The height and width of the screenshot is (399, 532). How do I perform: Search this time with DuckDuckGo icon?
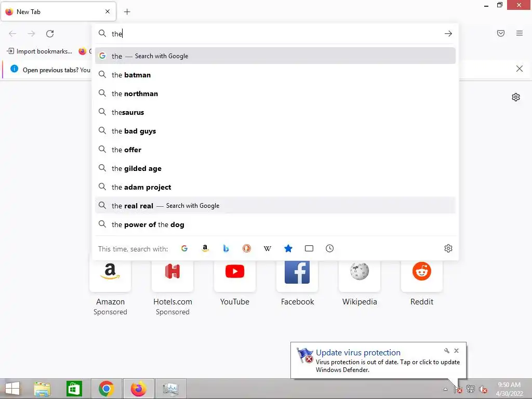[247, 248]
